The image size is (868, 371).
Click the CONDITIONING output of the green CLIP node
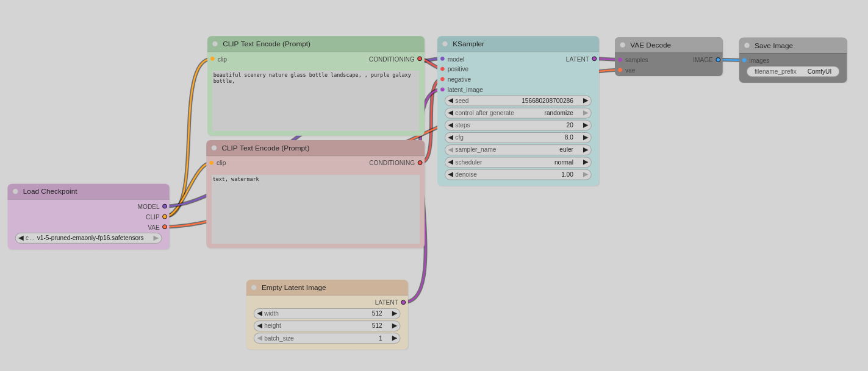[420, 59]
